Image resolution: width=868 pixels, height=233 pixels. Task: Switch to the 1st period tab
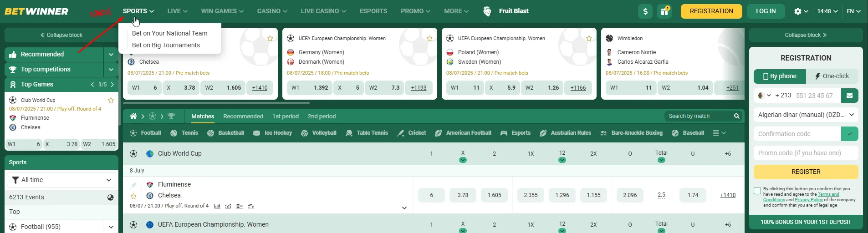(286, 116)
